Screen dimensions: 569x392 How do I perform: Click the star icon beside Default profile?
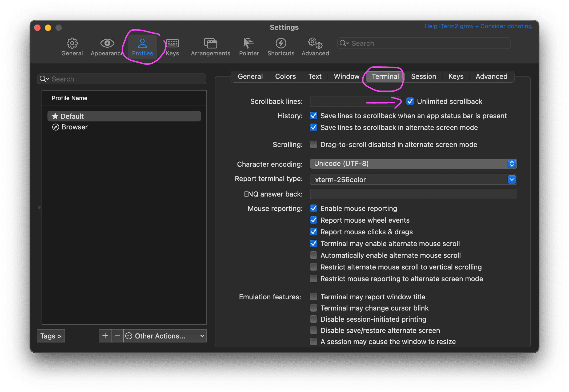coord(55,116)
